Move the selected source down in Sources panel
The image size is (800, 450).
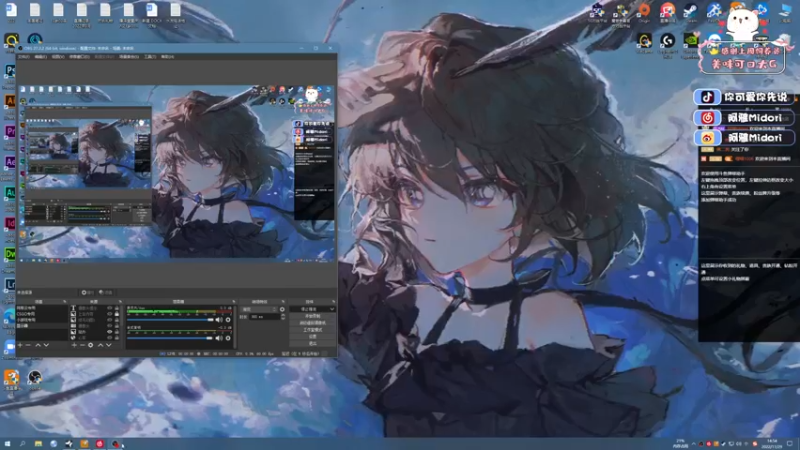point(109,345)
